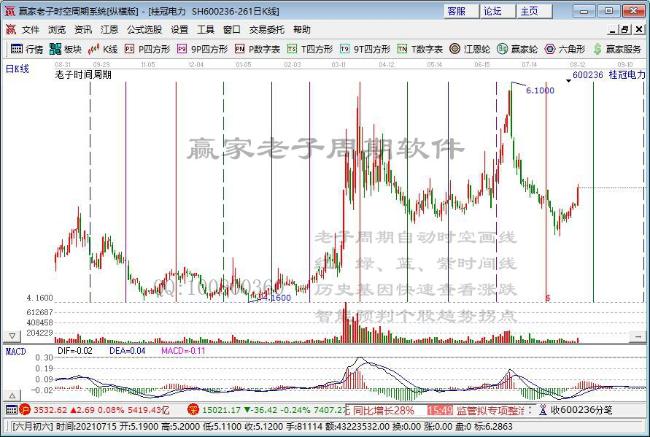650x437 pixels.
Task: Click the 收600236分笔 status text
Action: [581, 410]
